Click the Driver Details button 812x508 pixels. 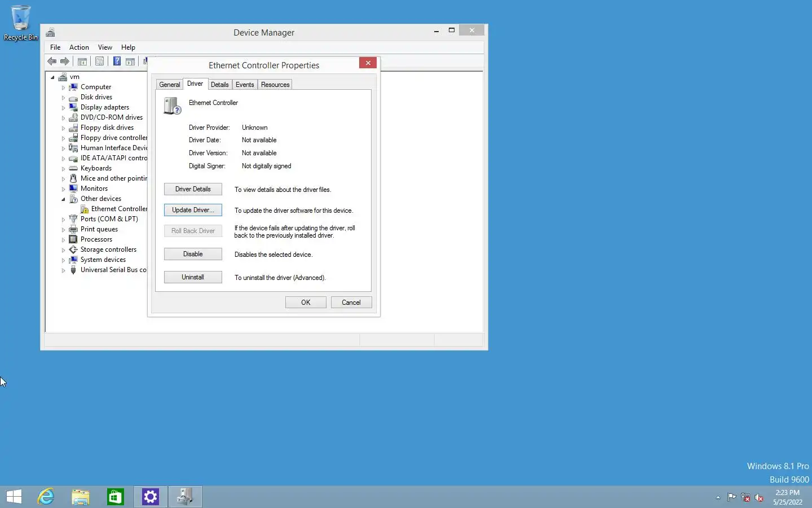[193, 189]
